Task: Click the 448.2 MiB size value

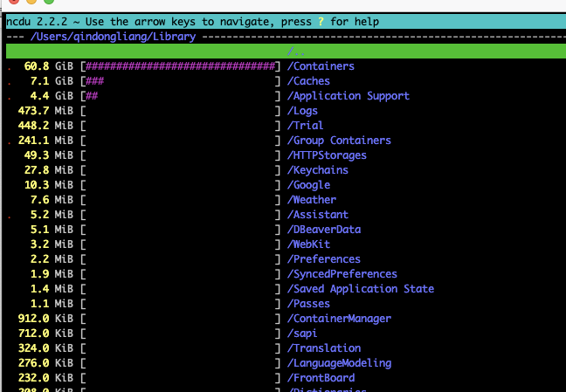Action: (45, 126)
